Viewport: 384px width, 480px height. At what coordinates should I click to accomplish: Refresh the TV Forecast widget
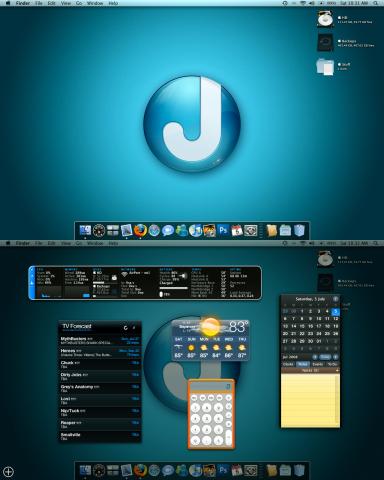point(126,328)
